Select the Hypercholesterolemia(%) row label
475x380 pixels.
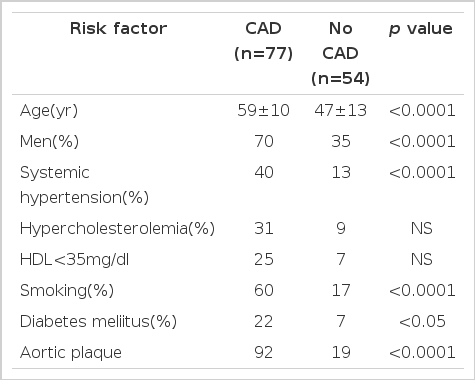pyautogui.click(x=117, y=228)
